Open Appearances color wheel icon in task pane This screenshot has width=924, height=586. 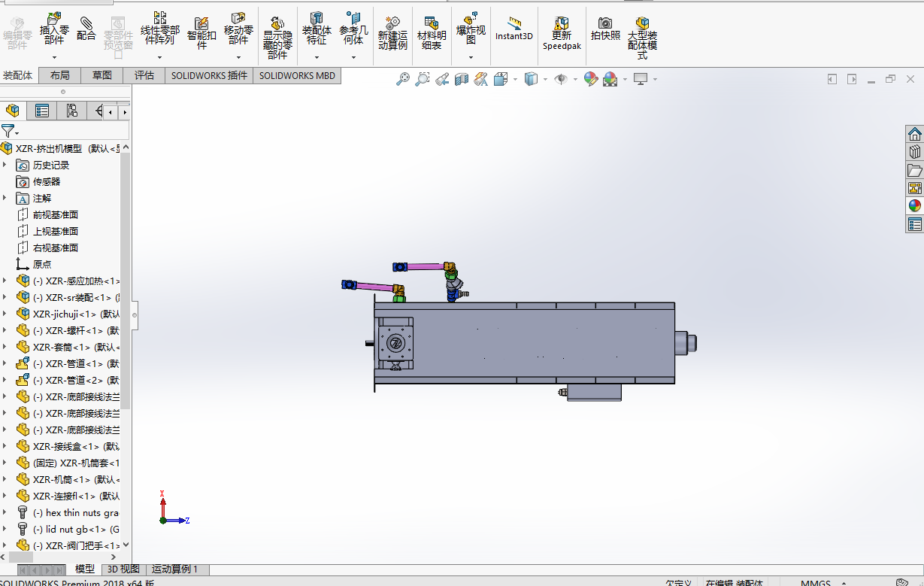(915, 205)
